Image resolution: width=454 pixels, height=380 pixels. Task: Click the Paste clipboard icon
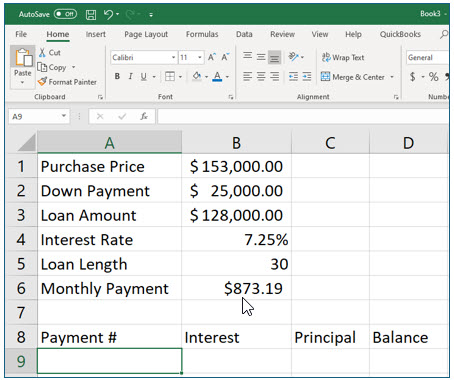23,57
